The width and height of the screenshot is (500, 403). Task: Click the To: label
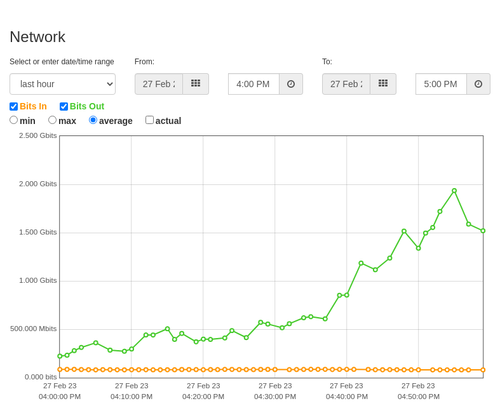point(327,62)
